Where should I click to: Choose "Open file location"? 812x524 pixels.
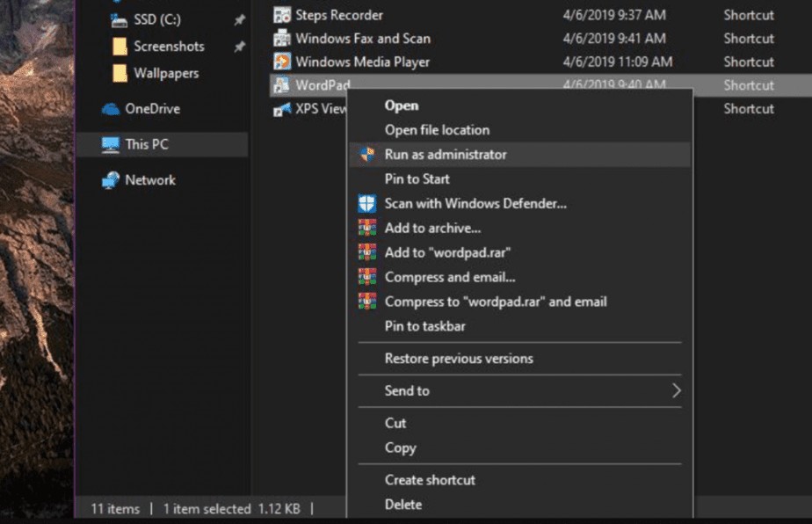(x=437, y=129)
